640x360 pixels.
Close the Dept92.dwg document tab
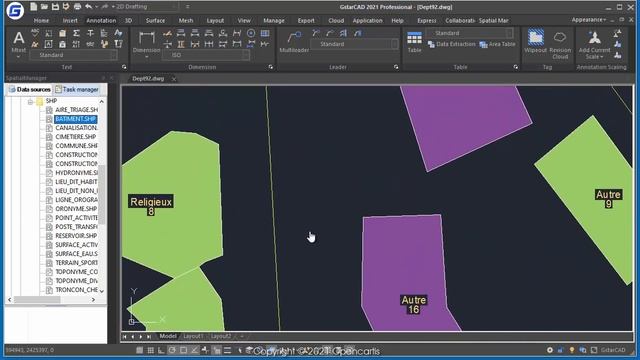174,79
